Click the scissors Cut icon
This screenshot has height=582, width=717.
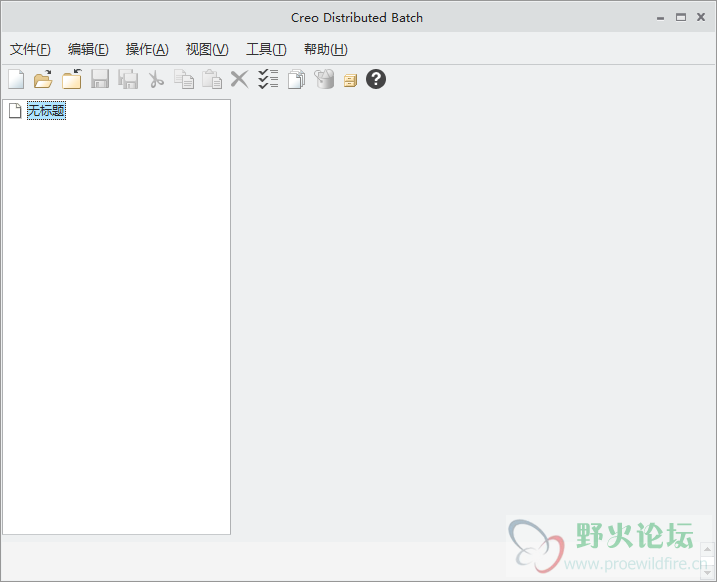coord(156,79)
